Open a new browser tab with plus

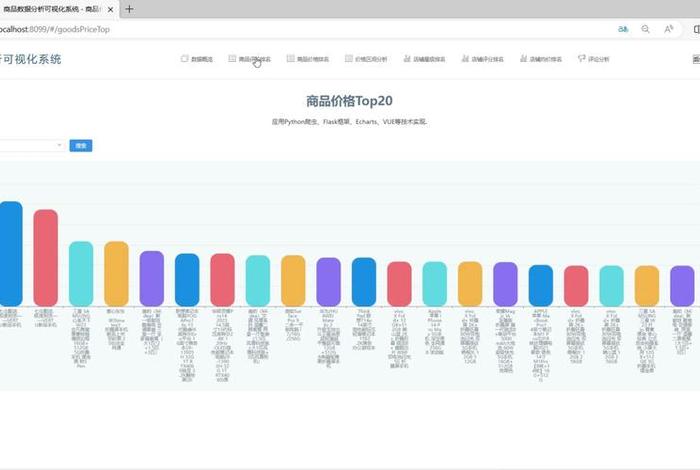[129, 9]
